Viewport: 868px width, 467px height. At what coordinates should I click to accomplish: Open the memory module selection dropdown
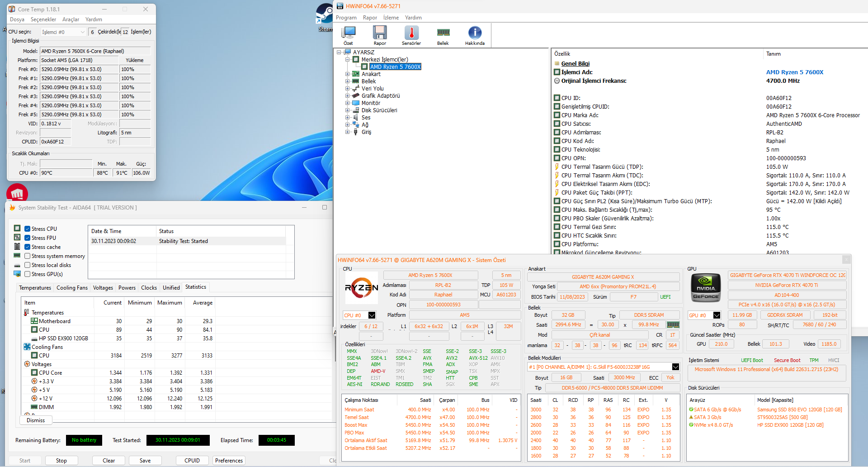tap(675, 367)
